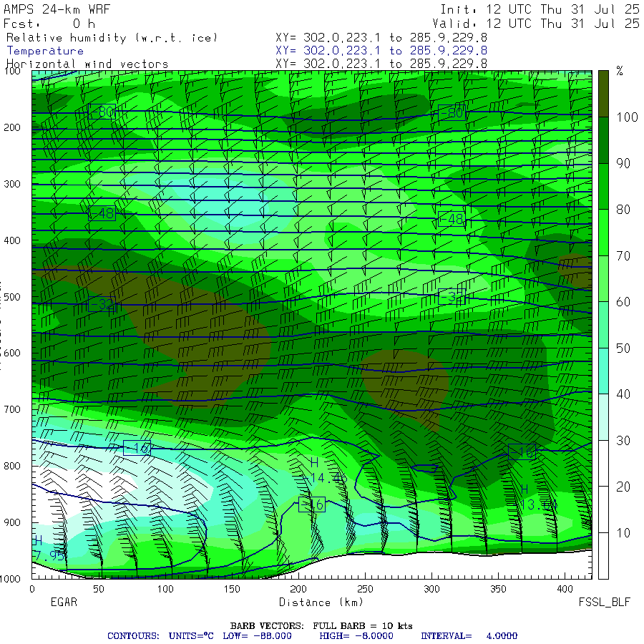
Task: Click the right '-80' temperature contour label
Action: tap(452, 112)
